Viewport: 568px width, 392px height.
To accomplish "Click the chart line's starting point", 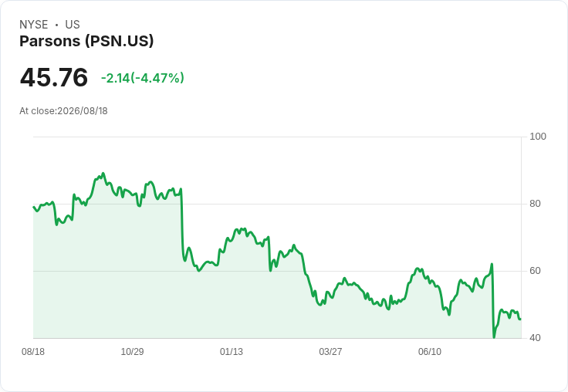I will tap(34, 207).
